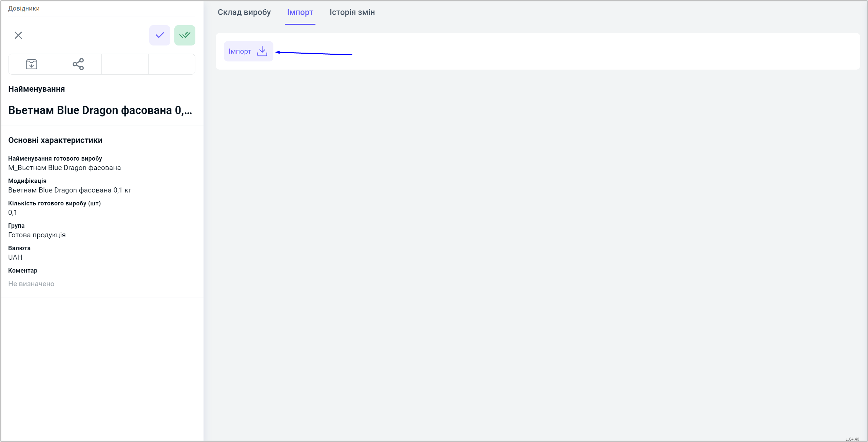Go to Довідники breadcrumb link
The height and width of the screenshot is (442, 868).
[24, 8]
